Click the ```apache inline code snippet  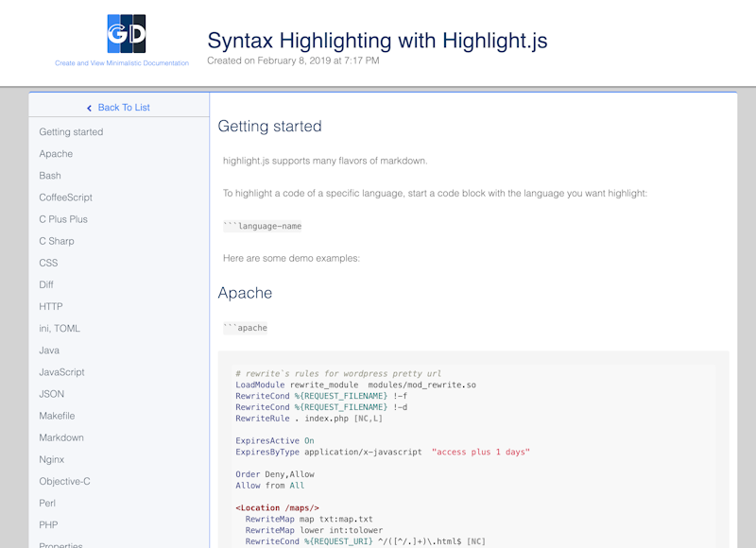tap(245, 328)
